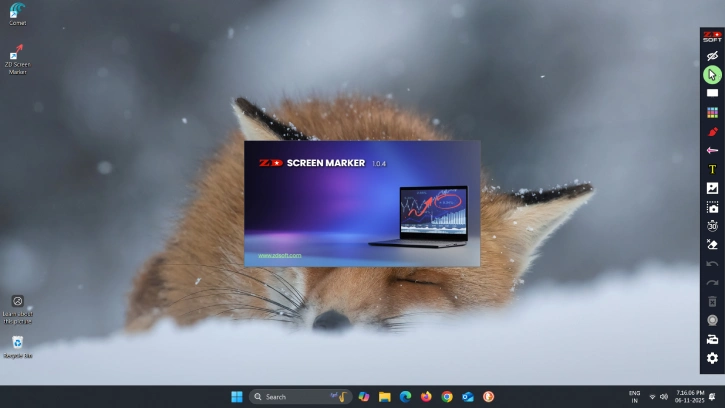
Task: Select the yellow Text tool
Action: click(x=712, y=169)
